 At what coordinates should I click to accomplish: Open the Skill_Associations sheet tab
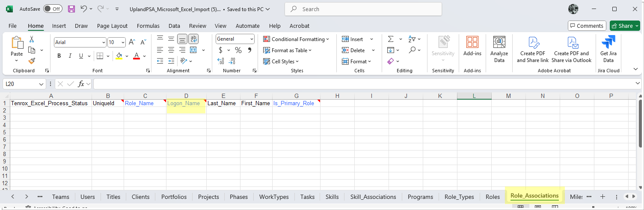373,197
